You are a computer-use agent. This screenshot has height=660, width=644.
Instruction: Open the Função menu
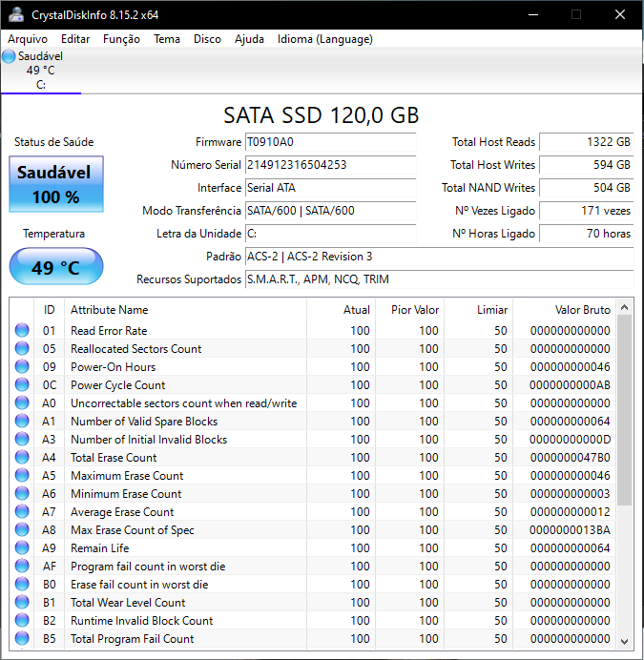[x=121, y=39]
